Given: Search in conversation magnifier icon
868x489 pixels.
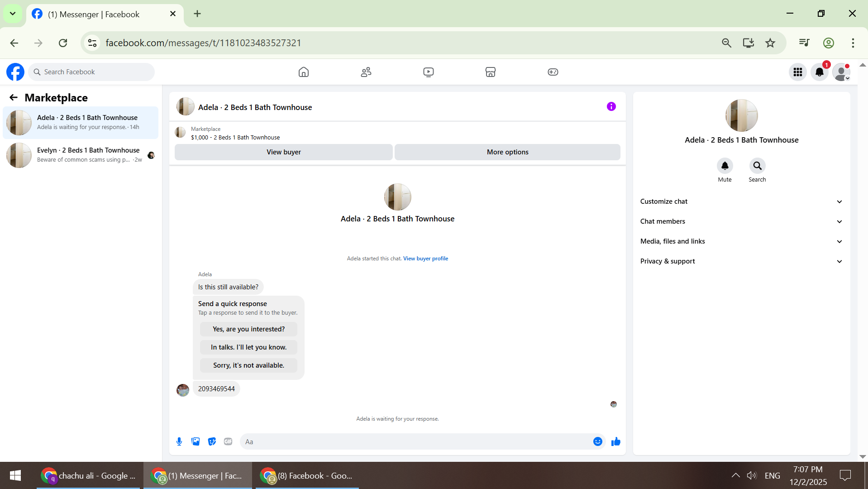Looking at the screenshot, I should pos(758,166).
